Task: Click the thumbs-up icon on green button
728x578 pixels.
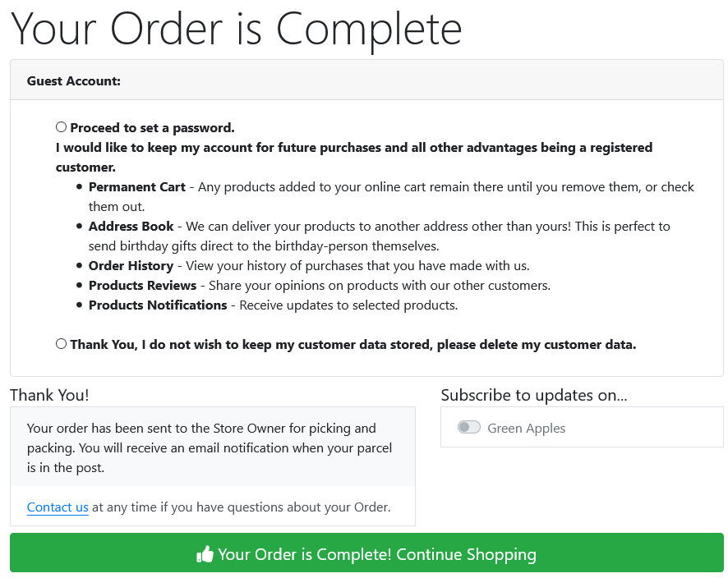Action: click(205, 554)
